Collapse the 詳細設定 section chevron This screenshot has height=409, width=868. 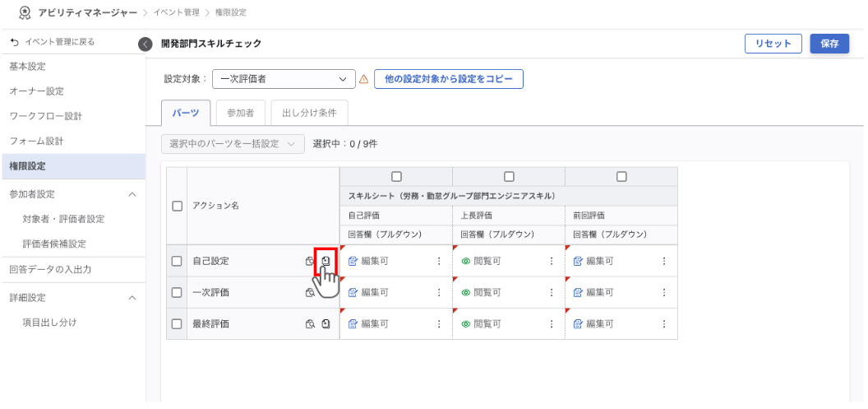tap(132, 298)
